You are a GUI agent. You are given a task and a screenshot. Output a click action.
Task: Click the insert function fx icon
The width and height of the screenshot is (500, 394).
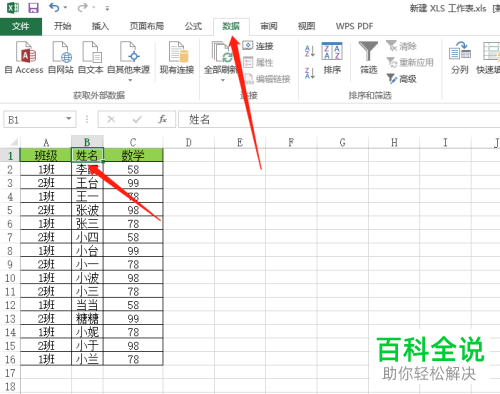click(162, 119)
